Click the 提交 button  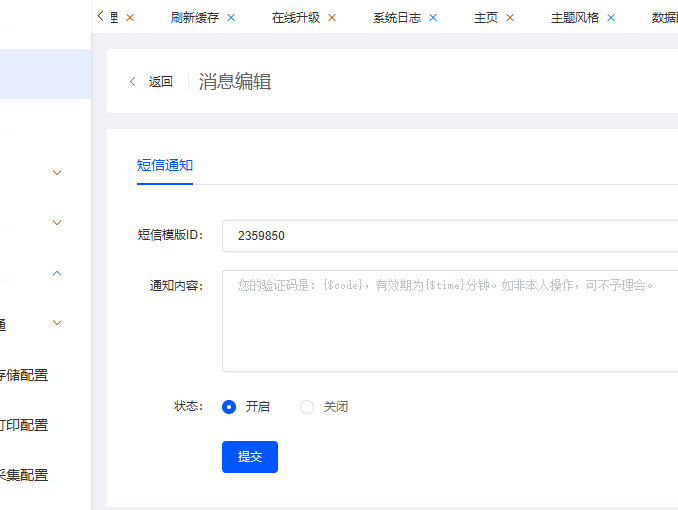[x=250, y=457]
